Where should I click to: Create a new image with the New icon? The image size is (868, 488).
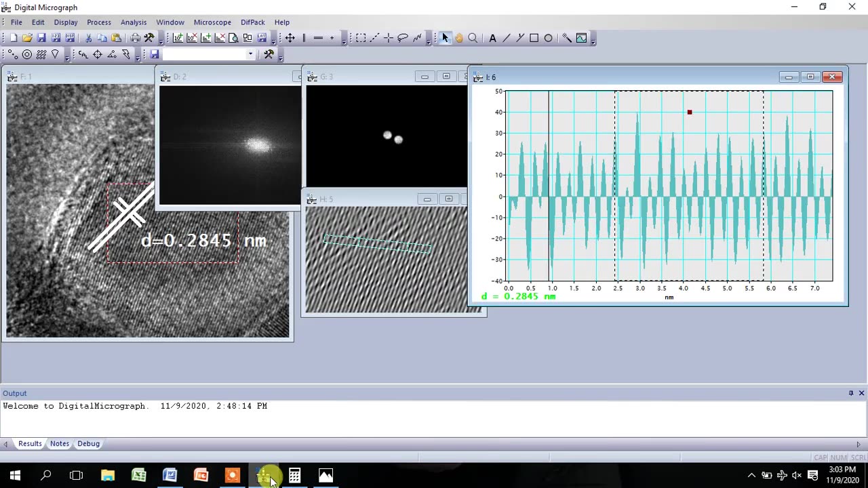point(14,38)
